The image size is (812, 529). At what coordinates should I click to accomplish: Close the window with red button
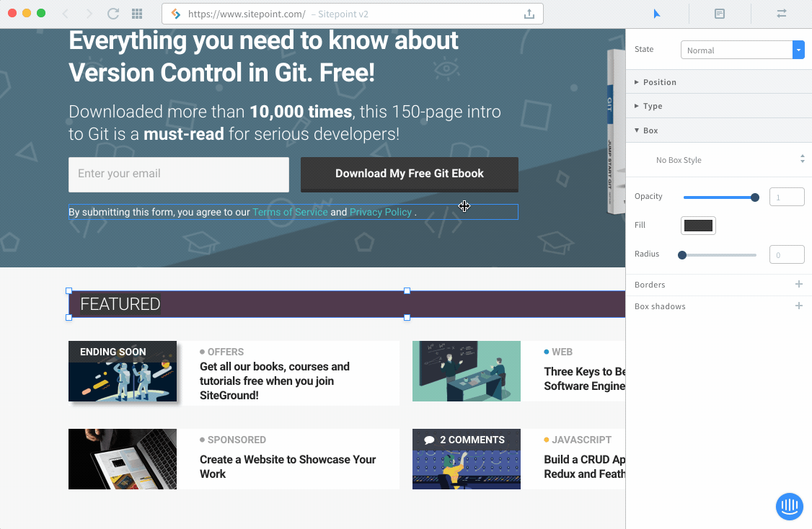pyautogui.click(x=12, y=14)
